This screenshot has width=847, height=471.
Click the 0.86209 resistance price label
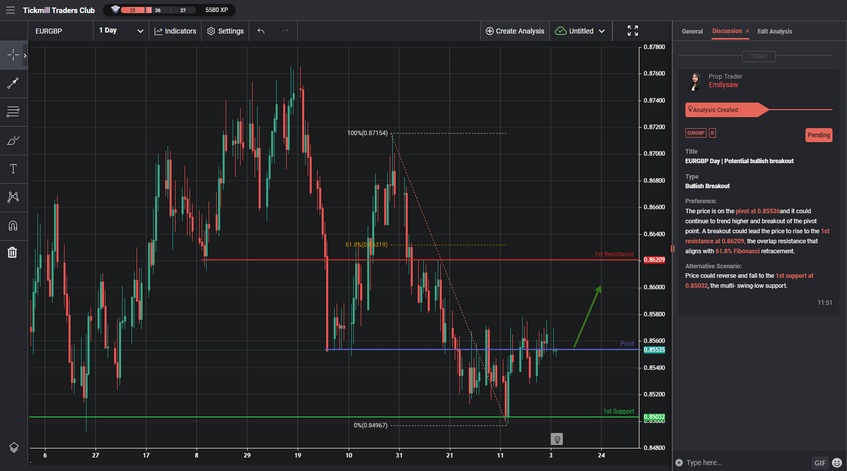point(654,260)
